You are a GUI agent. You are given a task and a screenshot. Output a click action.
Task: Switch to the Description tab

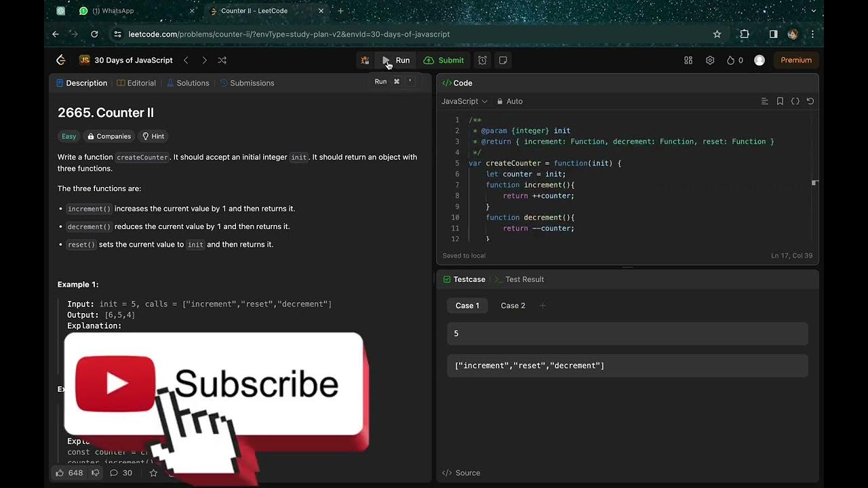tap(81, 83)
